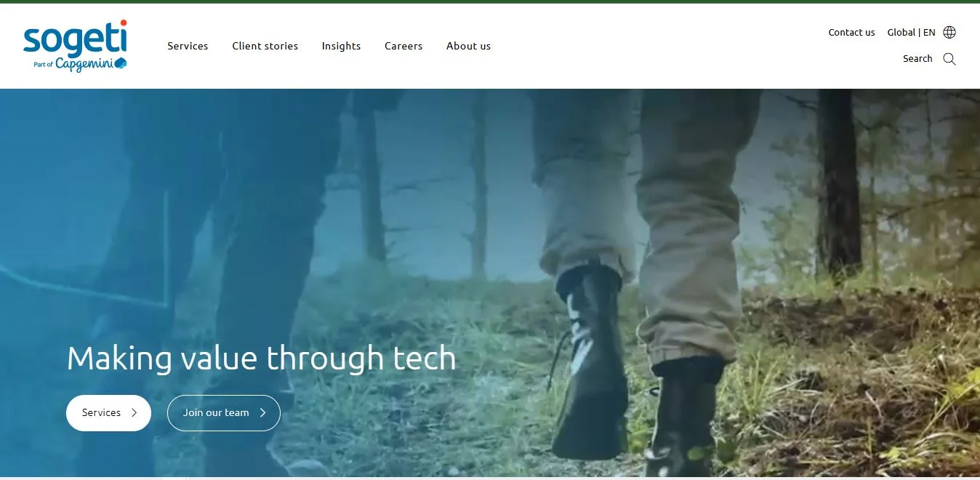The width and height of the screenshot is (980, 480).
Task: Follow the Contact us link
Action: tap(851, 32)
